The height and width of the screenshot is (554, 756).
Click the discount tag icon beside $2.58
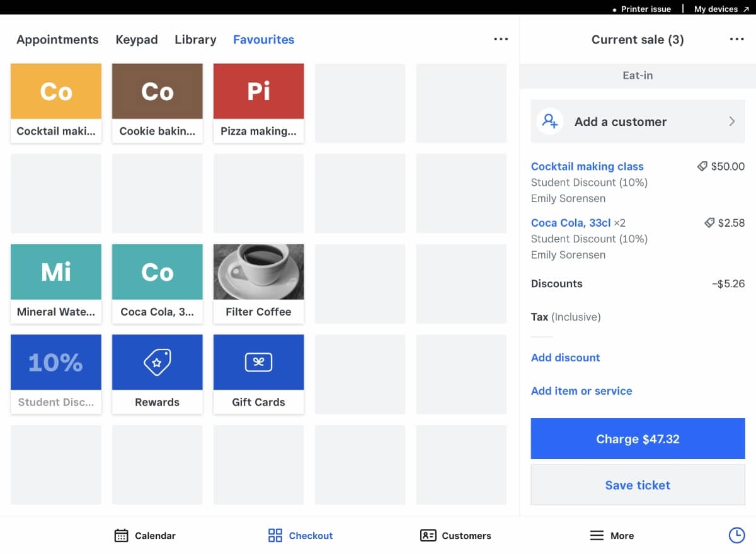tap(709, 223)
